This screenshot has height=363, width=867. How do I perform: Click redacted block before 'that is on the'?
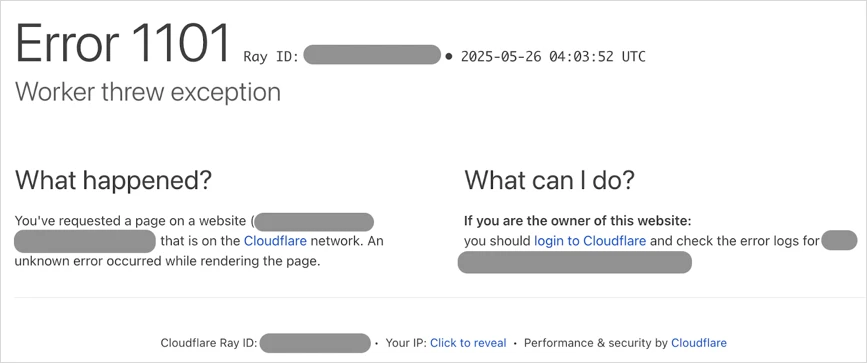[85, 242]
